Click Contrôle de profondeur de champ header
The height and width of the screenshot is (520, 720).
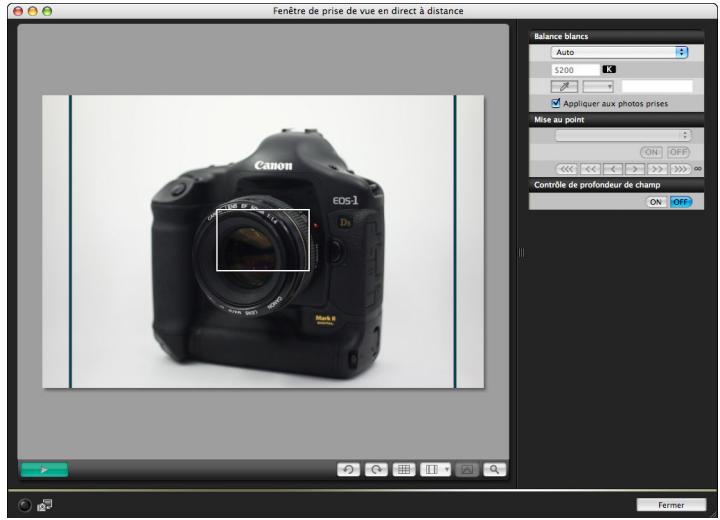[x=616, y=185]
